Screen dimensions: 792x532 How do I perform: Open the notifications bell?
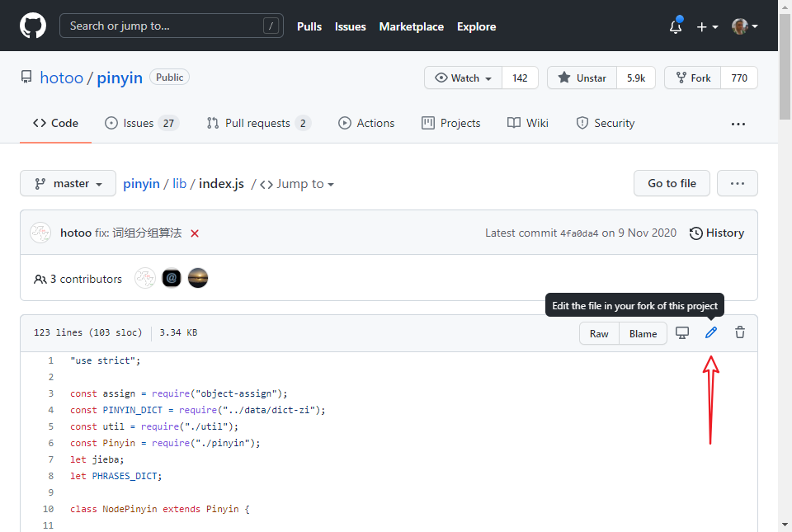tap(676, 26)
